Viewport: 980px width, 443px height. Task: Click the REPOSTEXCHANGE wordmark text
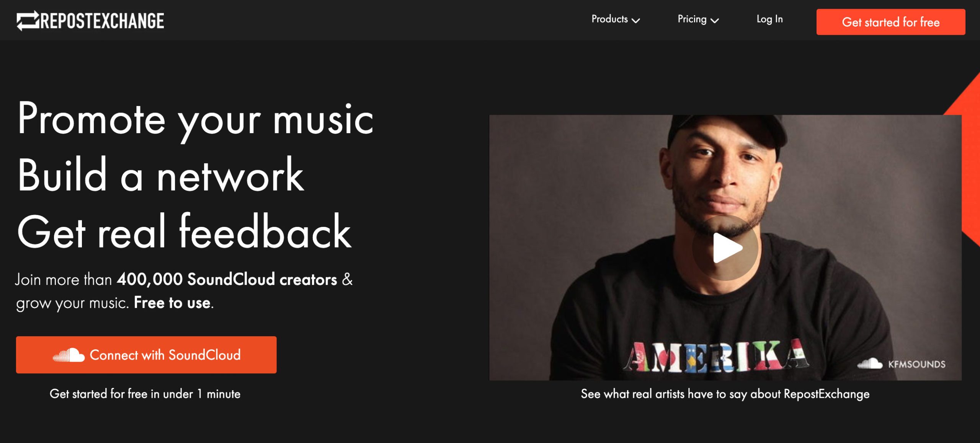point(102,21)
